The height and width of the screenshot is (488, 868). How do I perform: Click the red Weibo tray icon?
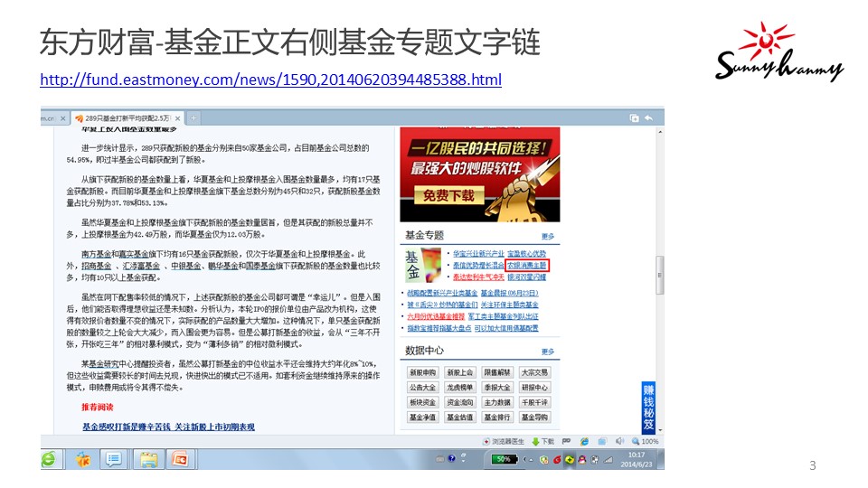click(557, 460)
